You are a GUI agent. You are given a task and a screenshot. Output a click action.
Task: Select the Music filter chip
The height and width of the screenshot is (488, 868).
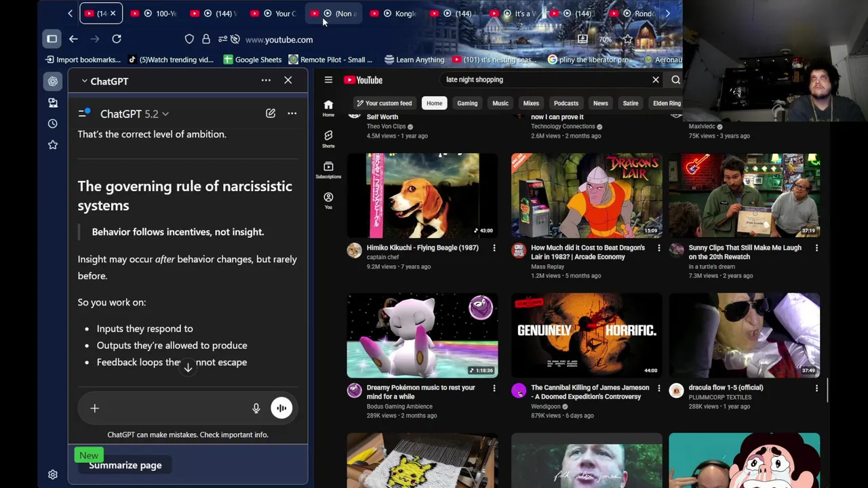(x=500, y=103)
